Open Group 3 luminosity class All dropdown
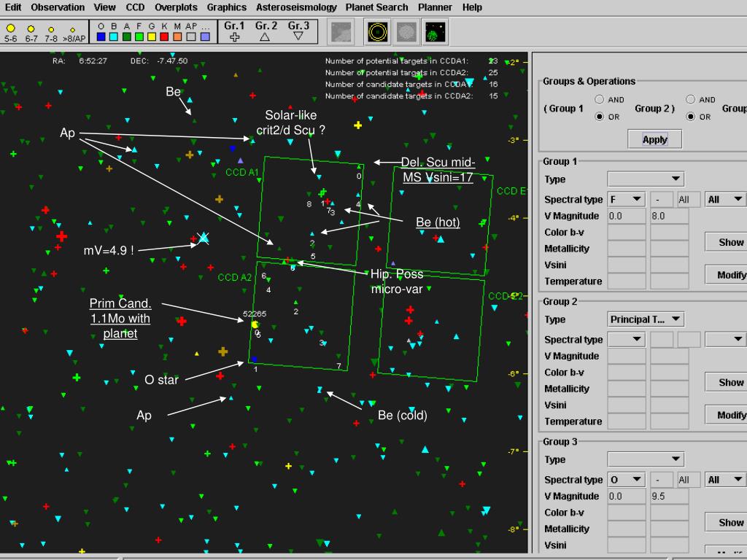The image size is (747, 560). click(724, 479)
